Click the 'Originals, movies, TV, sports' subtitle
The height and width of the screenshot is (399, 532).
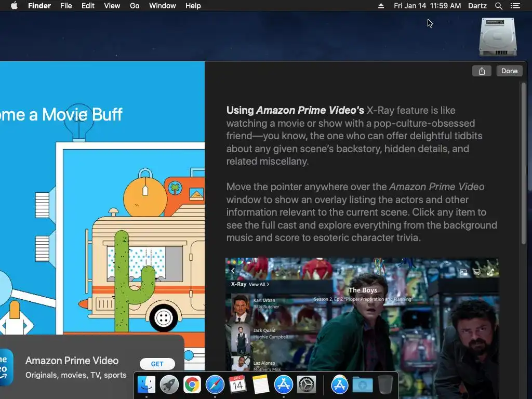coord(76,375)
